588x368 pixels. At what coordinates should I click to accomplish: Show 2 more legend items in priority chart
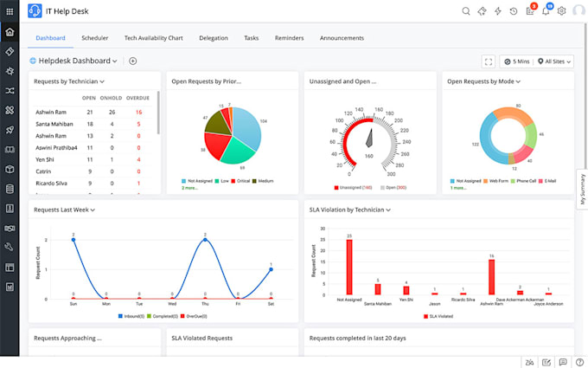[189, 188]
